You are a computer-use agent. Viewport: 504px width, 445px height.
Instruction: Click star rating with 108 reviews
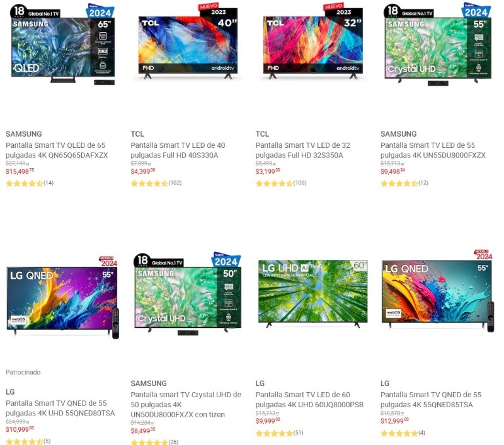pyautogui.click(x=281, y=183)
